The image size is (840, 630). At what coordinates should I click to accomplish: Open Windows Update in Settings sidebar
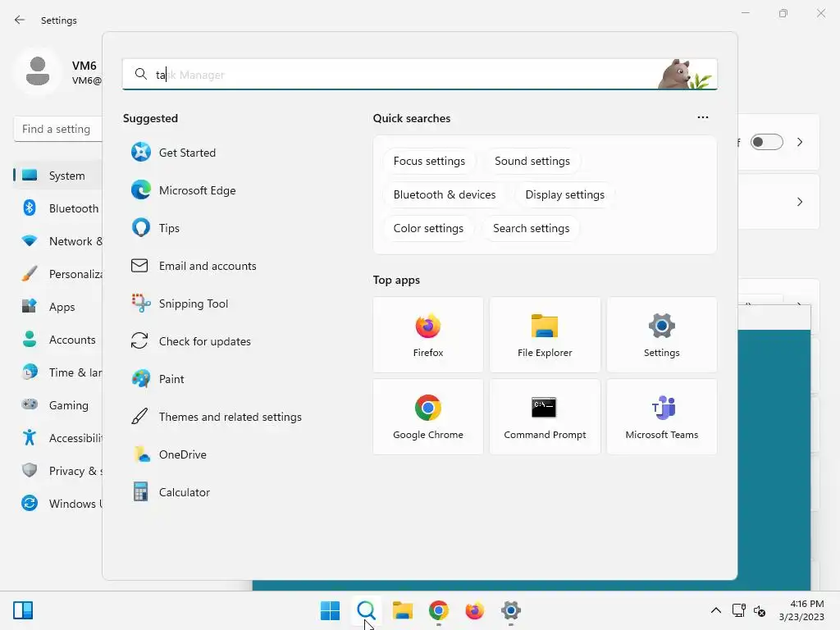[x=58, y=504]
